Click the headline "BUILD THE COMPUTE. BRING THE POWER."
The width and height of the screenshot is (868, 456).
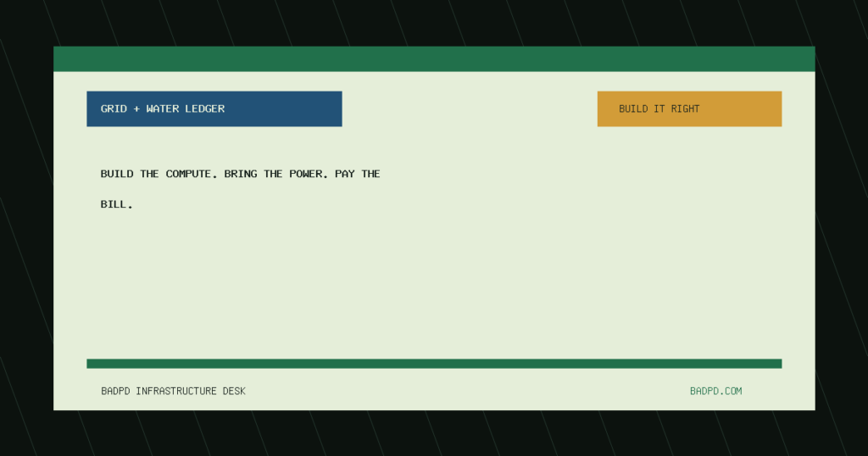point(214,174)
